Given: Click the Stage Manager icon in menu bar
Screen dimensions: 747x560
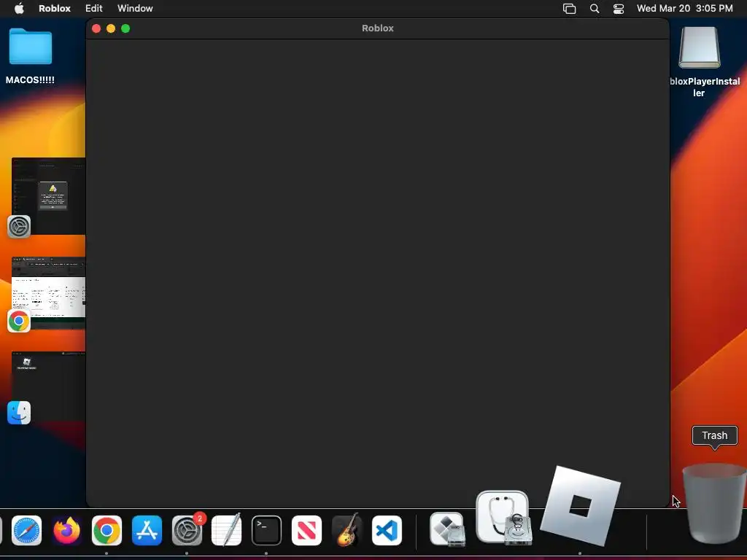Looking at the screenshot, I should (x=569, y=9).
